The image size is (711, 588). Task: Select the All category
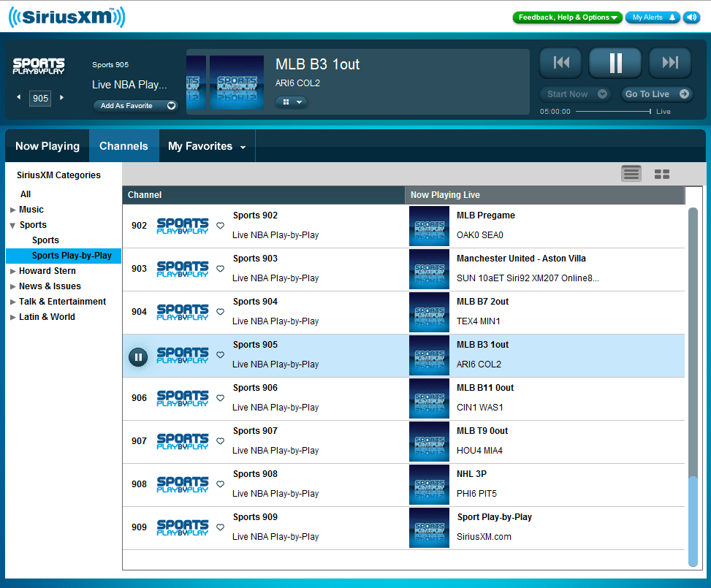(26, 194)
